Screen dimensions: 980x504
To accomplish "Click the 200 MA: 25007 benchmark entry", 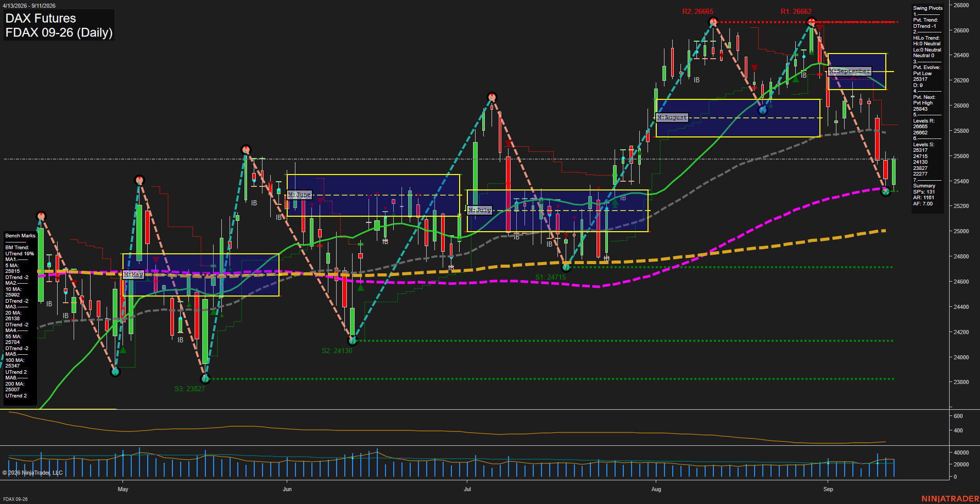I will 14,387.
